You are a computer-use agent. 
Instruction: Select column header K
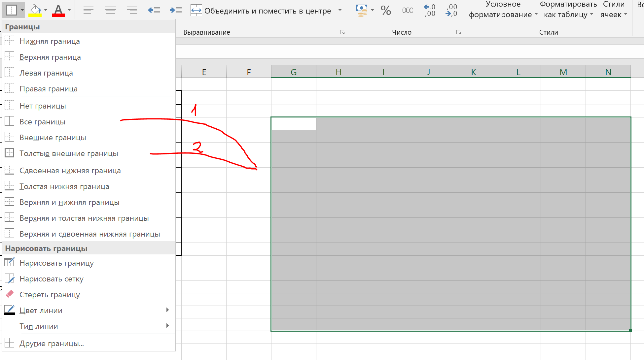[473, 72]
